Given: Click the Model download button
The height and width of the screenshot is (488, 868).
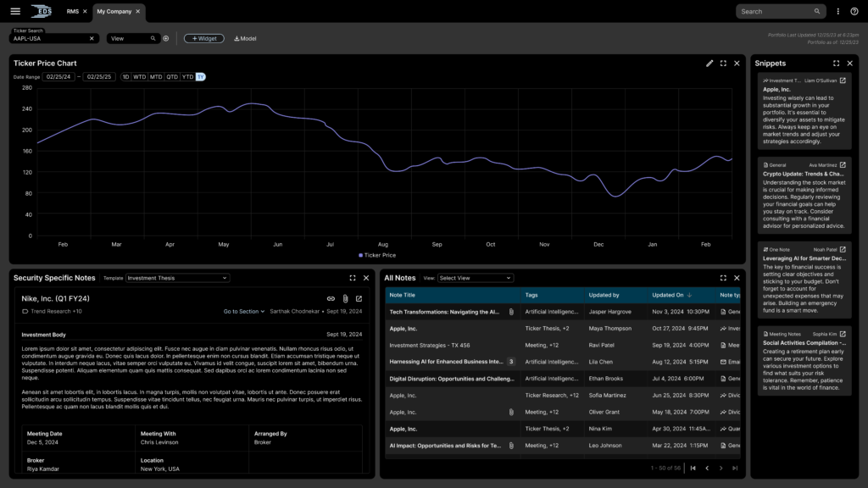Looking at the screenshot, I should (x=245, y=39).
